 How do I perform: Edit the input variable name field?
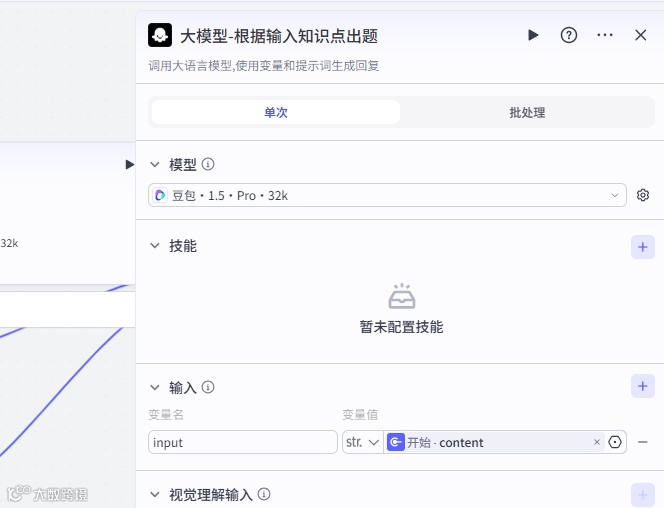coord(243,442)
